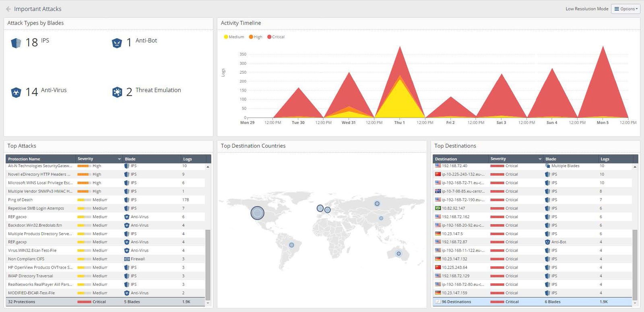Viewport: 644px width, 312px height.
Task: Click the Threat Emulation blade icon
Action: [117, 92]
